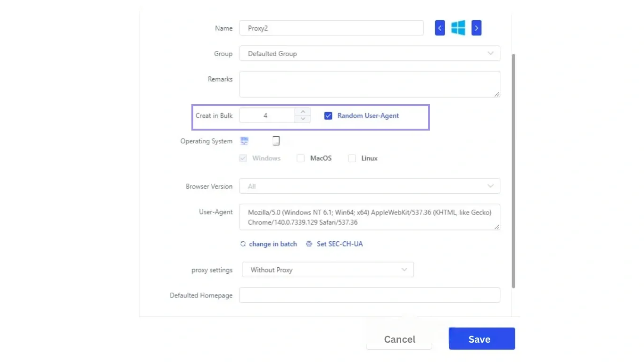Click the left arrow beside the Windows icon
The width and height of the screenshot is (644, 362).
tap(439, 28)
